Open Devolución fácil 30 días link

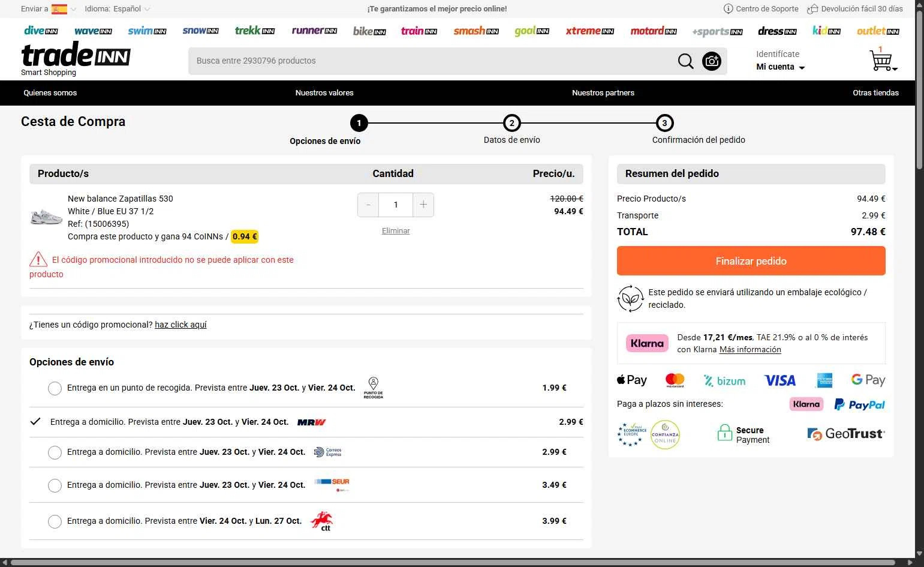click(x=862, y=9)
